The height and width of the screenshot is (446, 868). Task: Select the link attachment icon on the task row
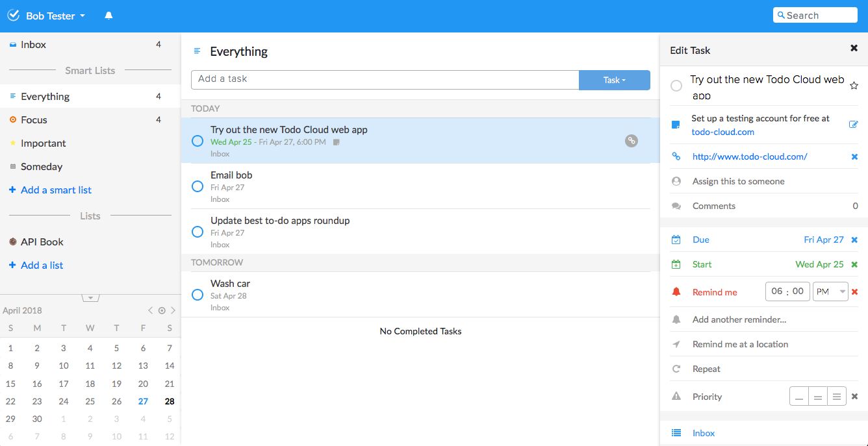631,140
